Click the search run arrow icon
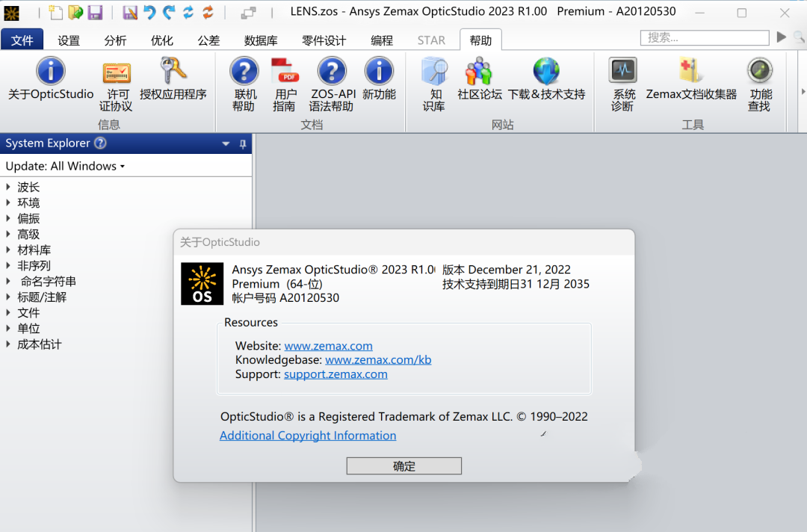The image size is (807, 532). pyautogui.click(x=782, y=37)
